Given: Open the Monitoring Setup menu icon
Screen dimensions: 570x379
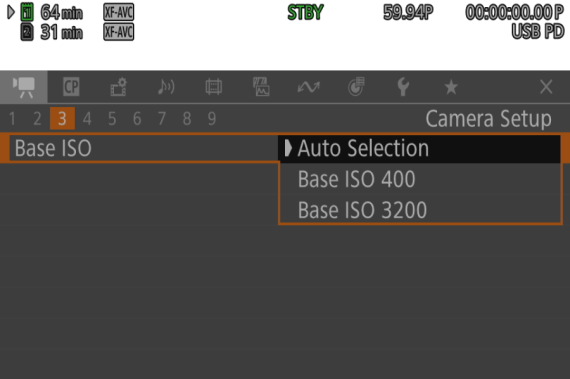Looking at the screenshot, I should point(214,87).
